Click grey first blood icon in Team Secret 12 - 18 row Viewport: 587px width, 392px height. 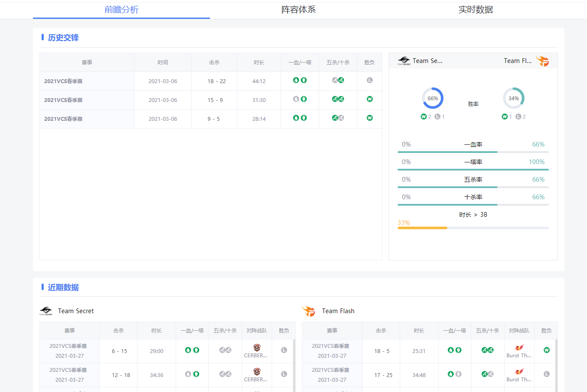pyautogui.click(x=188, y=374)
